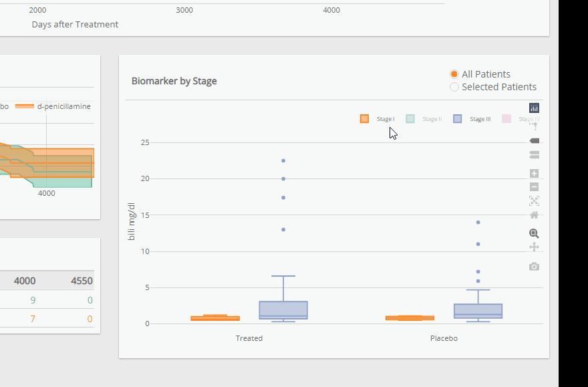
Task: Enable show closest data on hover
Action: 534,141
